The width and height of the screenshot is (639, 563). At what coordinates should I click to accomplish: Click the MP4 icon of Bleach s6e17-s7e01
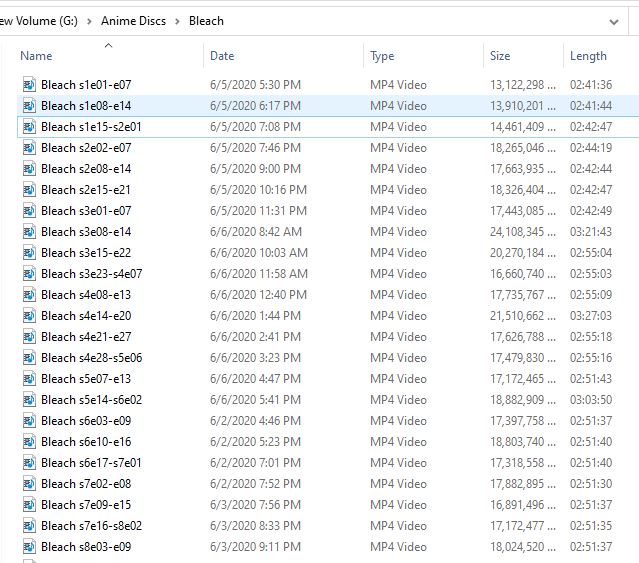(29, 463)
